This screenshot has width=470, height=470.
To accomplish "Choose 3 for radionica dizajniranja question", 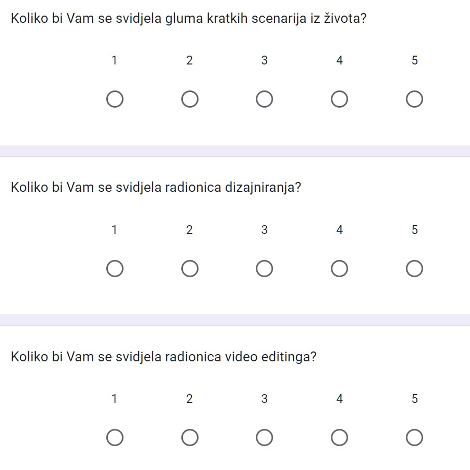I will (264, 268).
